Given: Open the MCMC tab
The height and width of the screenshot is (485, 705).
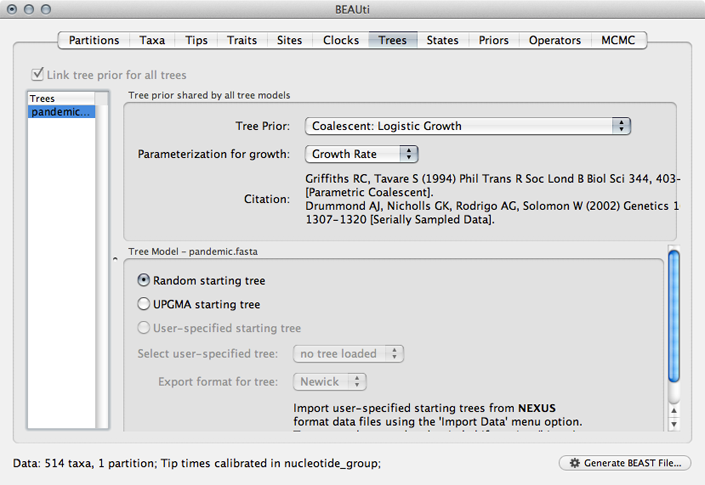Looking at the screenshot, I should click(x=618, y=40).
